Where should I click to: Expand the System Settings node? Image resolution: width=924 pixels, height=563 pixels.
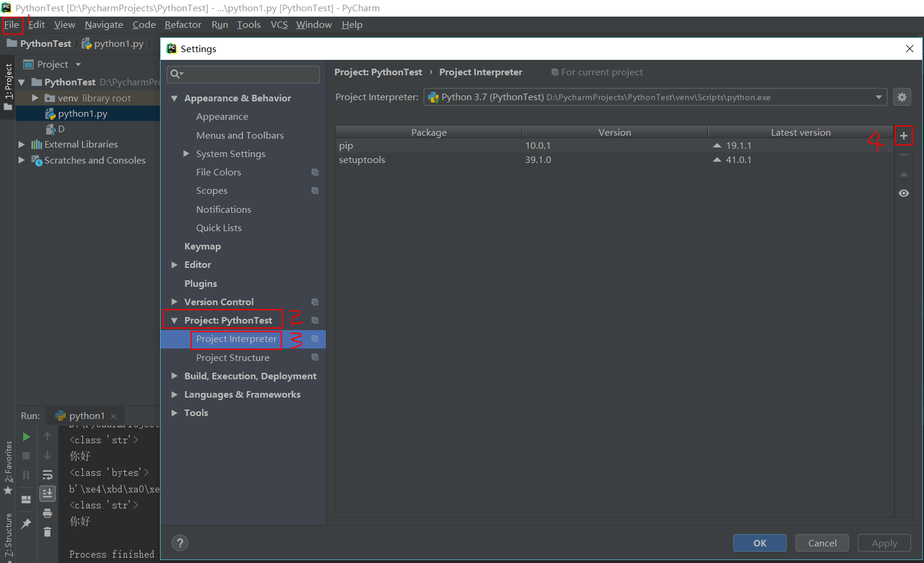click(186, 153)
